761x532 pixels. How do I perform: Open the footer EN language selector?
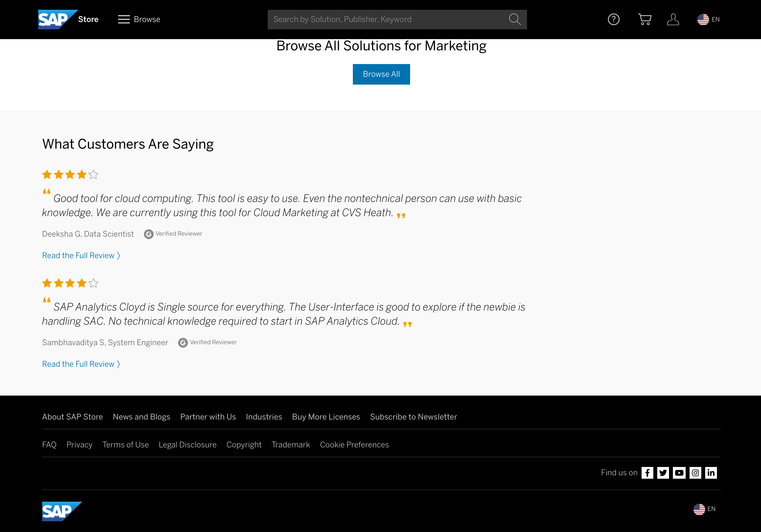pyautogui.click(x=704, y=509)
